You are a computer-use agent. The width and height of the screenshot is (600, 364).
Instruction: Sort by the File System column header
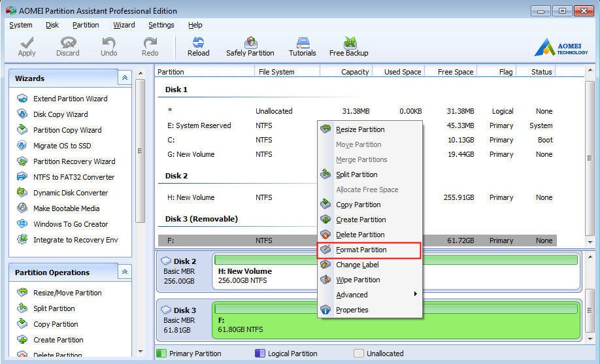tap(287, 72)
